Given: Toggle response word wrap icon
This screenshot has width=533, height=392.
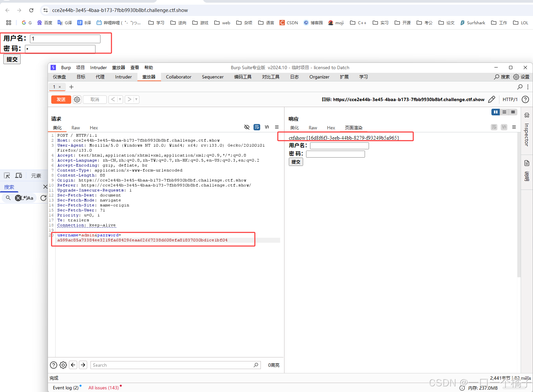Looking at the screenshot, I should (x=494, y=127).
